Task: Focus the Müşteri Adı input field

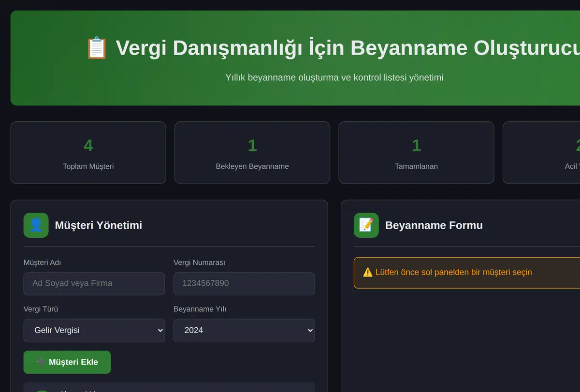Action: click(x=94, y=284)
